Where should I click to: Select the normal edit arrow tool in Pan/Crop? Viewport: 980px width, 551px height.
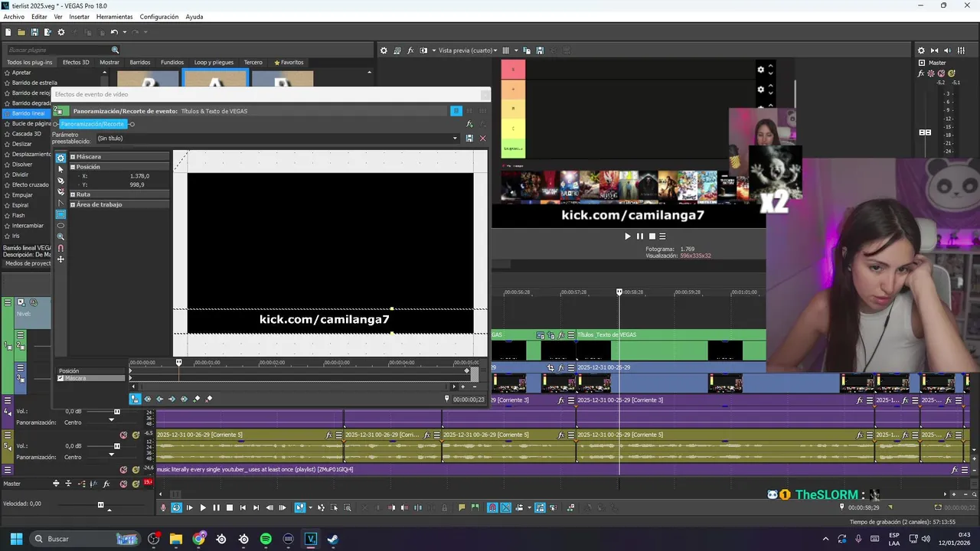pos(60,169)
